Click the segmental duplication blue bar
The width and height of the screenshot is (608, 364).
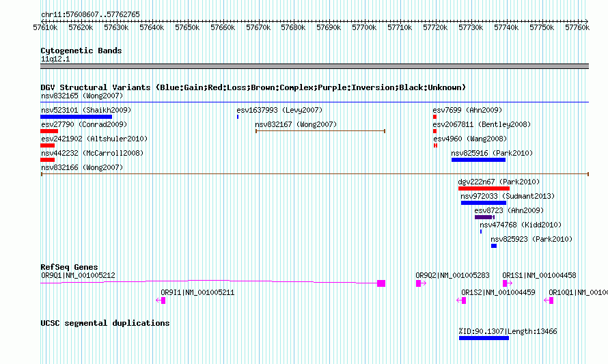(484, 338)
